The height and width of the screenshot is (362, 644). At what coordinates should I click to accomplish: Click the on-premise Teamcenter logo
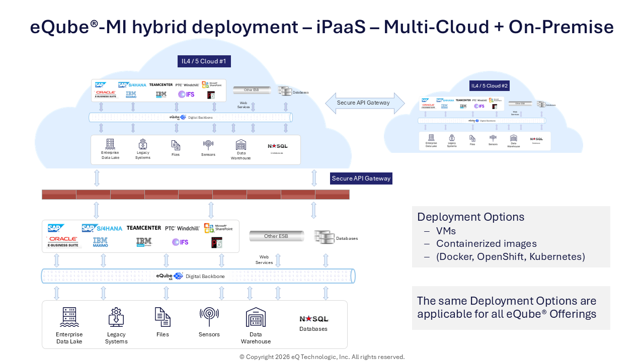click(x=144, y=228)
